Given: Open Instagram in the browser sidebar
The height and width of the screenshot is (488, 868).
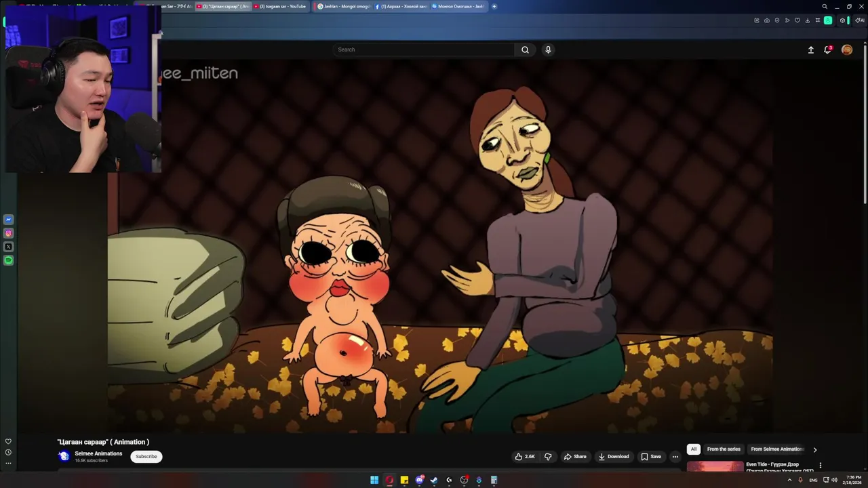Looking at the screenshot, I should pos(9,233).
